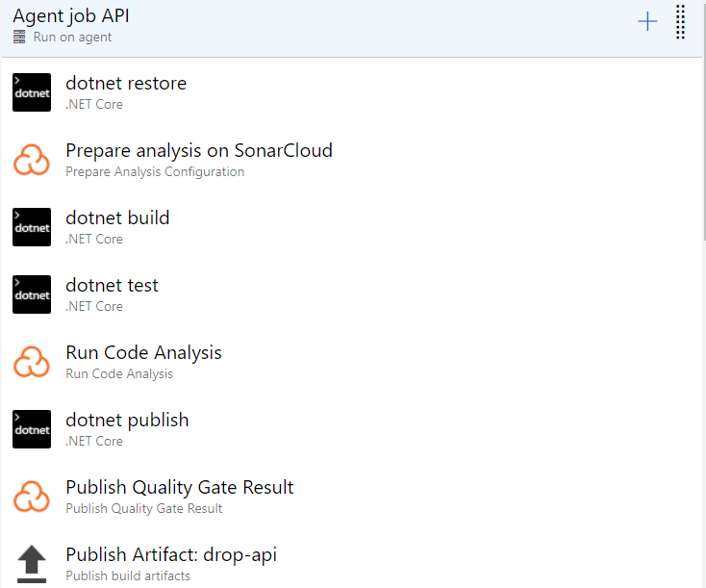Choose the dotnet test task

[x=112, y=286]
